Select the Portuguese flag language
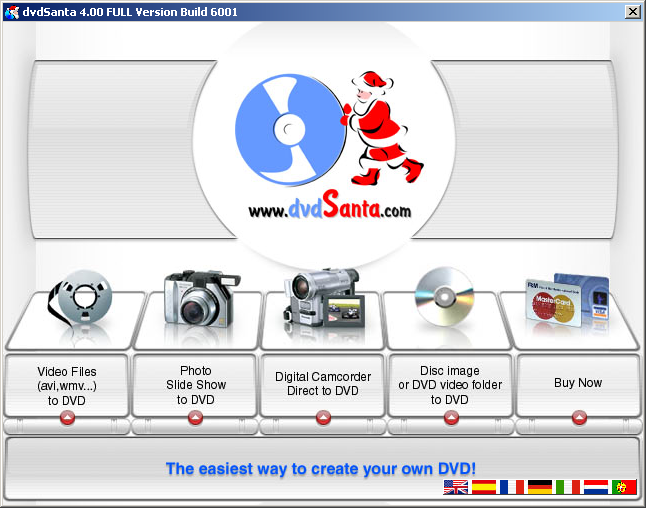 (624, 487)
